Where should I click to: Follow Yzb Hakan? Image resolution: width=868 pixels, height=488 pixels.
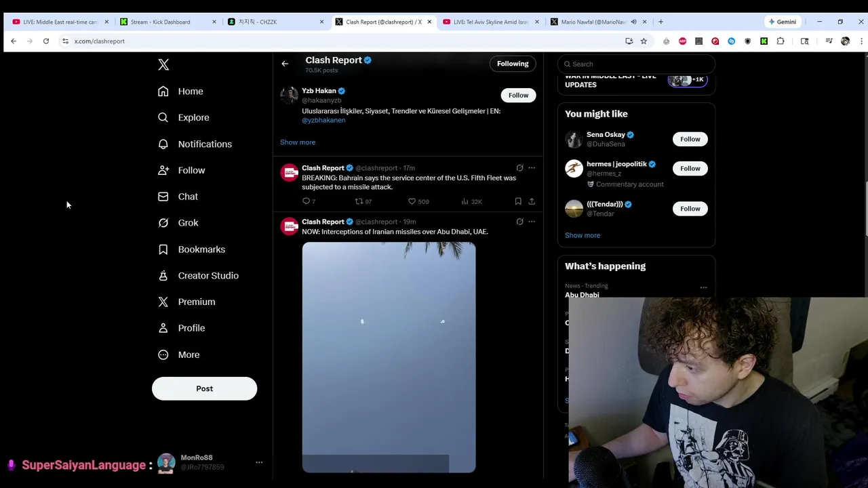(518, 95)
